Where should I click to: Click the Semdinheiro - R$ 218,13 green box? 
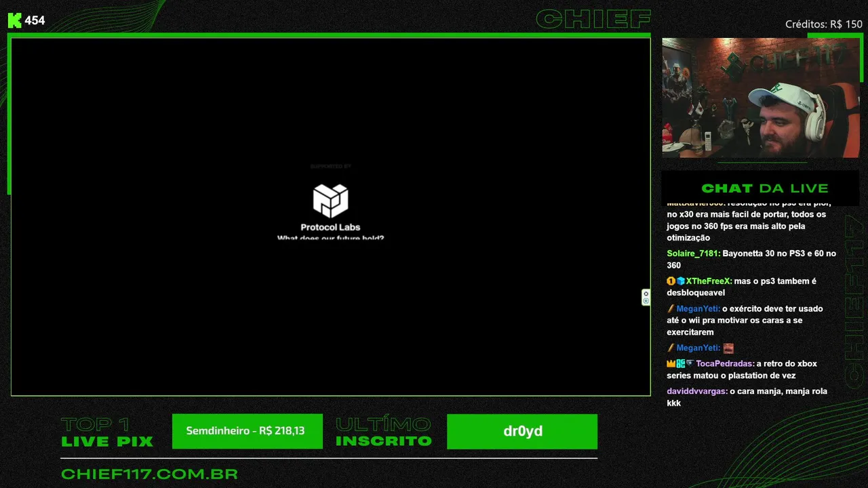coord(248,431)
